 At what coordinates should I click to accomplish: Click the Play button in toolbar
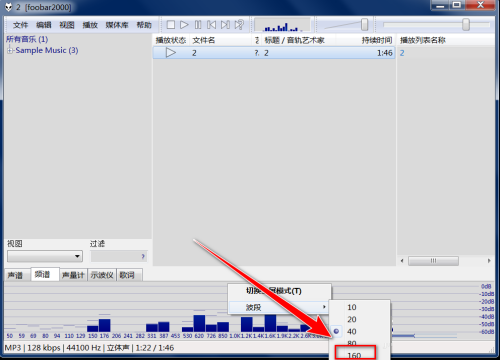click(184, 25)
